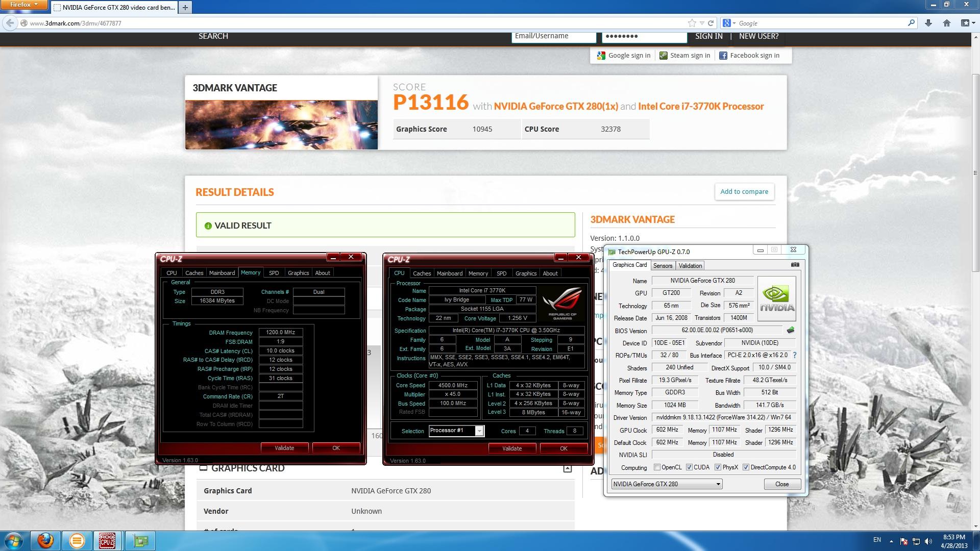Go to Firefox home page icon

pyautogui.click(x=946, y=23)
